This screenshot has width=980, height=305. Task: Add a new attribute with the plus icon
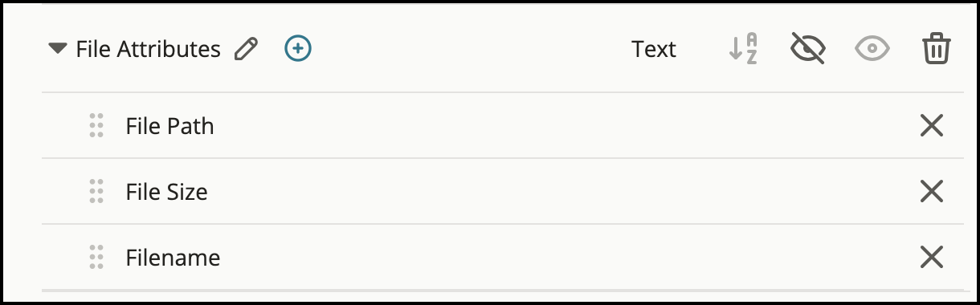point(298,49)
